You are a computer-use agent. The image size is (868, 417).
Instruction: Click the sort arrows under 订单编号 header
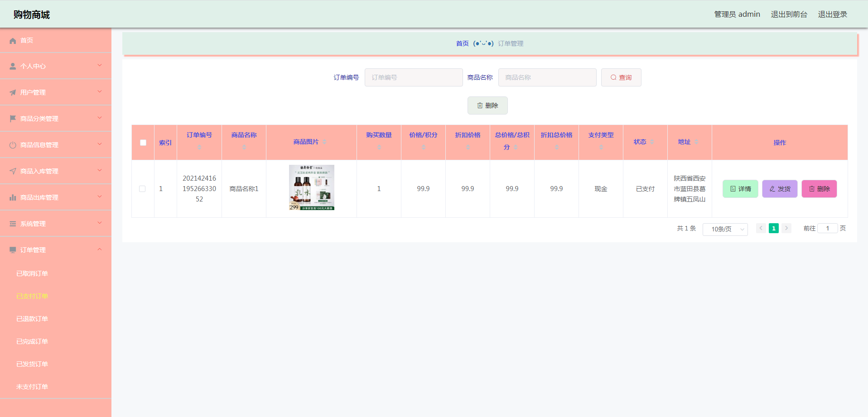coord(199,147)
